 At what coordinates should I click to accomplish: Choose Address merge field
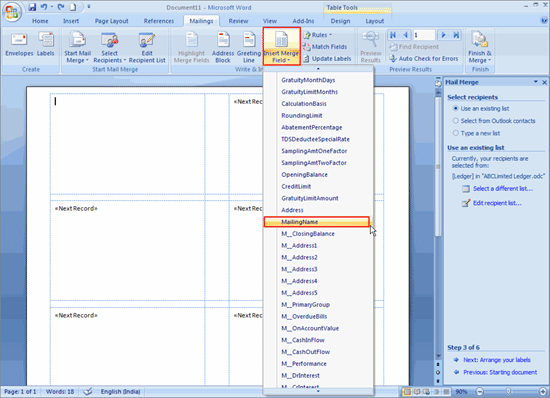tap(318, 210)
